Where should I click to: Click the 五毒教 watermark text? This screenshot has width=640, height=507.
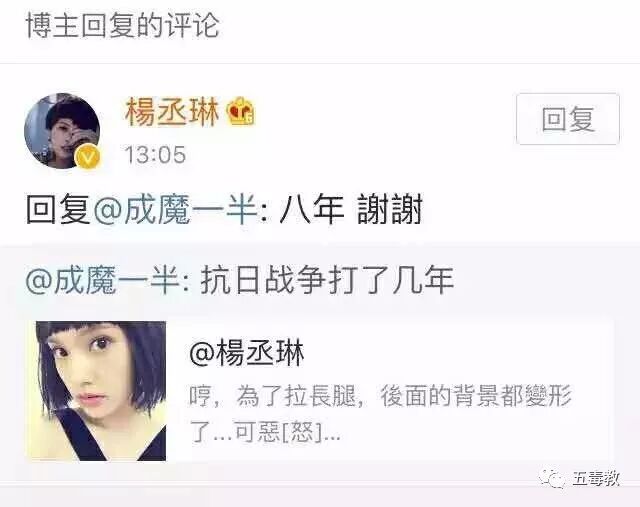596,478
